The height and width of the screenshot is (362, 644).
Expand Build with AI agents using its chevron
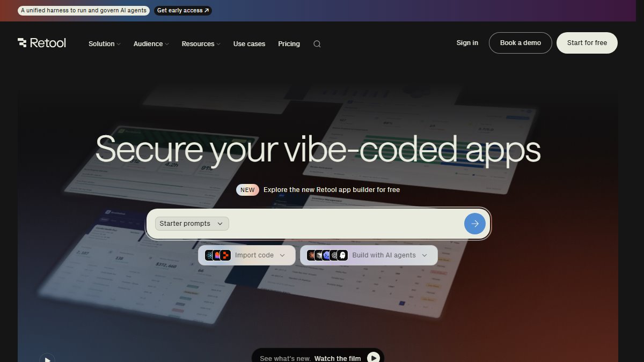[x=425, y=255]
